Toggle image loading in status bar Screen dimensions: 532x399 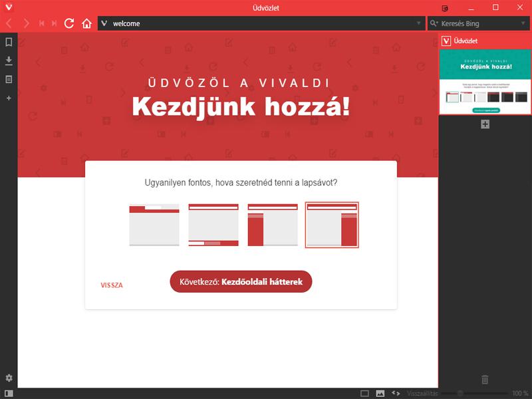coord(380,393)
